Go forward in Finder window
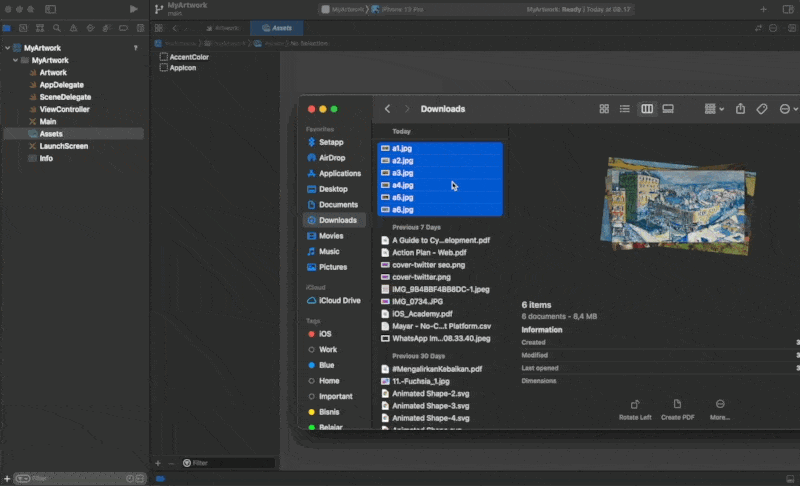This screenshot has width=800, height=486. point(407,109)
